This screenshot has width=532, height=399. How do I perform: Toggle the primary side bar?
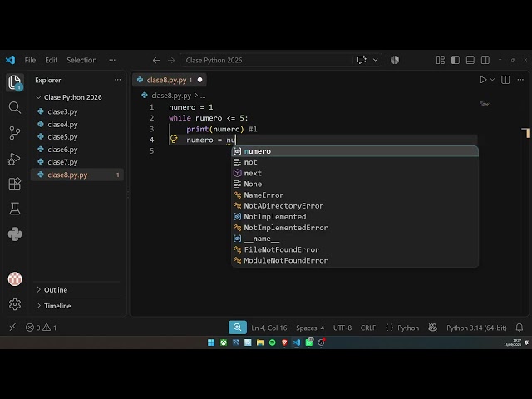(456, 60)
